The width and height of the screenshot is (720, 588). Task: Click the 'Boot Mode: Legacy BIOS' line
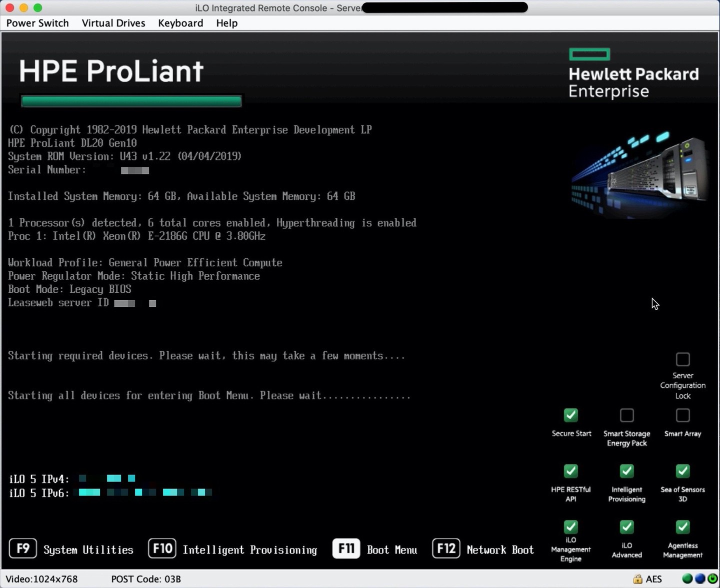69,289
